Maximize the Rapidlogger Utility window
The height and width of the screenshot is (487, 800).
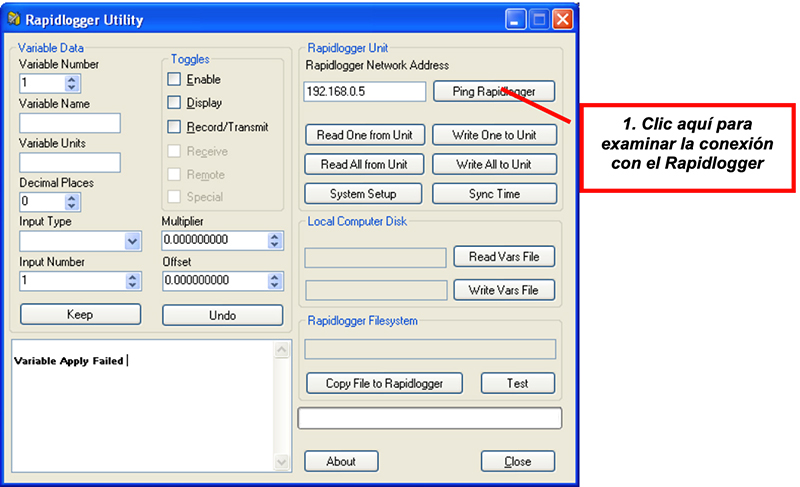tap(539, 20)
